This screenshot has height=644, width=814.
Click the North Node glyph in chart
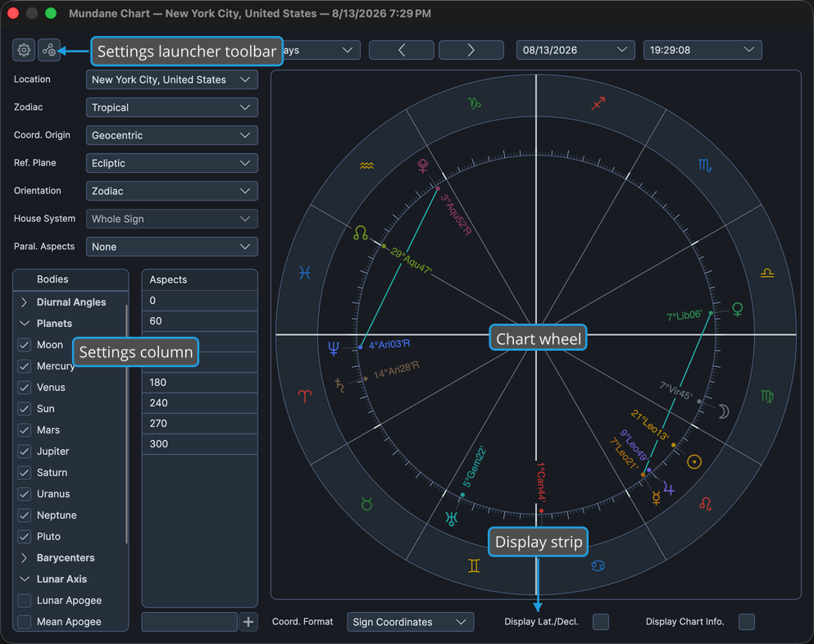(x=361, y=233)
